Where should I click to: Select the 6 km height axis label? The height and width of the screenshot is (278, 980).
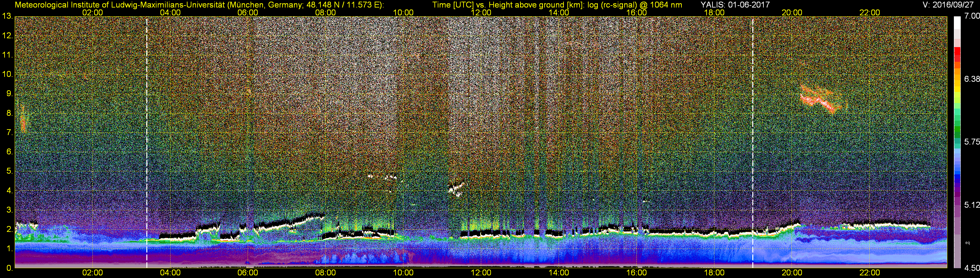coord(9,151)
